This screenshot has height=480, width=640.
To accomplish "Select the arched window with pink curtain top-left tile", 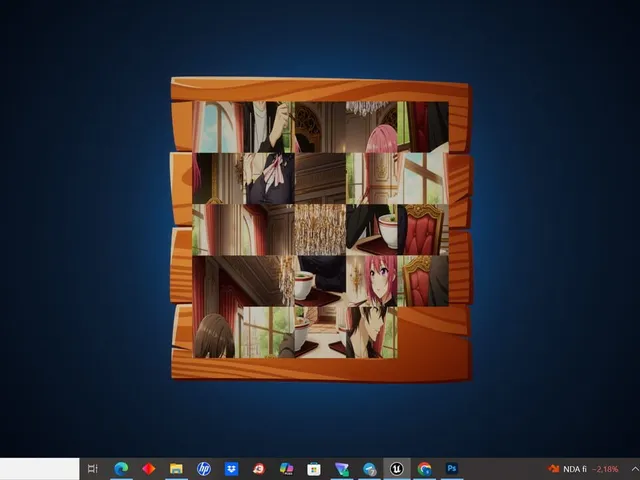I will click(x=218, y=127).
